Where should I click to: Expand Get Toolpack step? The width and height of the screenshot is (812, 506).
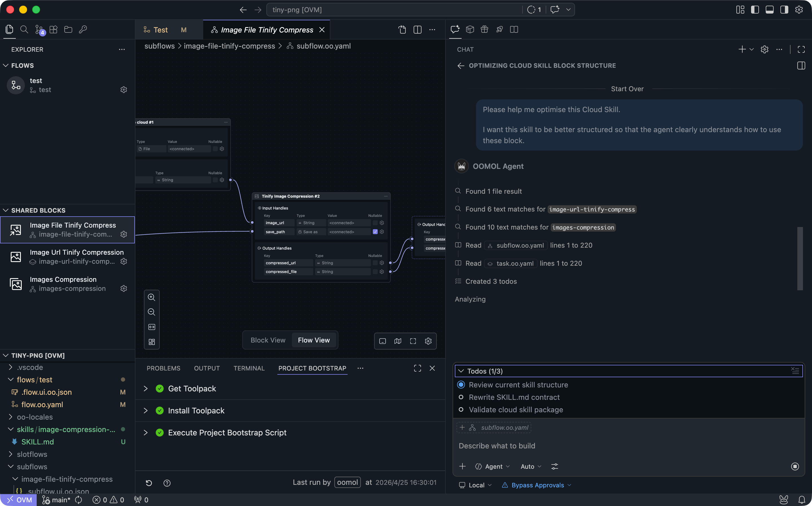(x=146, y=389)
